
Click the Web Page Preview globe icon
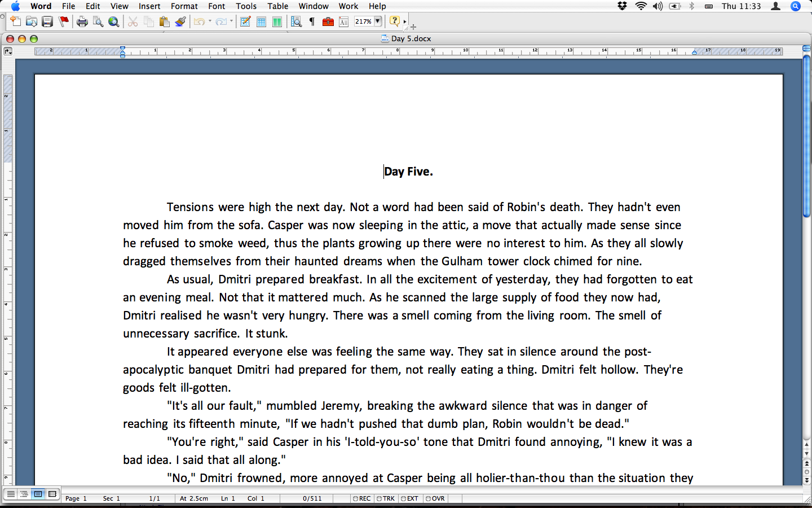pos(114,21)
